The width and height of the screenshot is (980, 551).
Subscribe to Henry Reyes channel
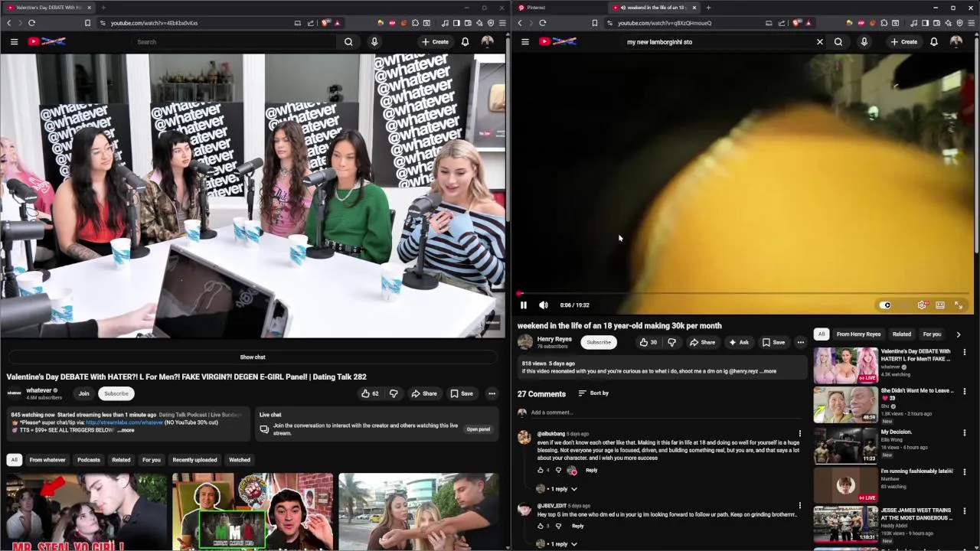click(x=599, y=342)
